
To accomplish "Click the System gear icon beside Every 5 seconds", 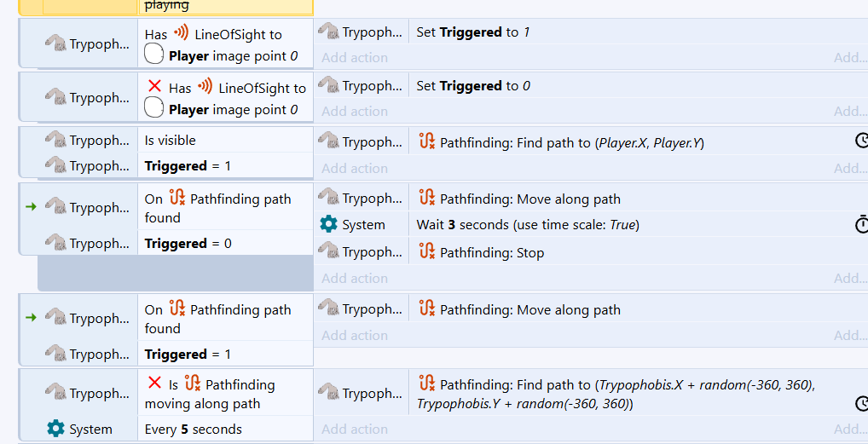I will [56, 429].
